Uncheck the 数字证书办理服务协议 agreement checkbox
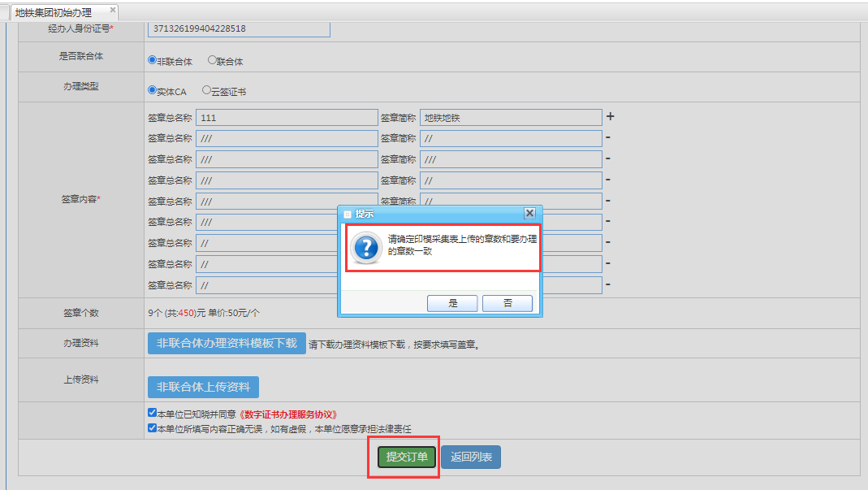 click(152, 413)
